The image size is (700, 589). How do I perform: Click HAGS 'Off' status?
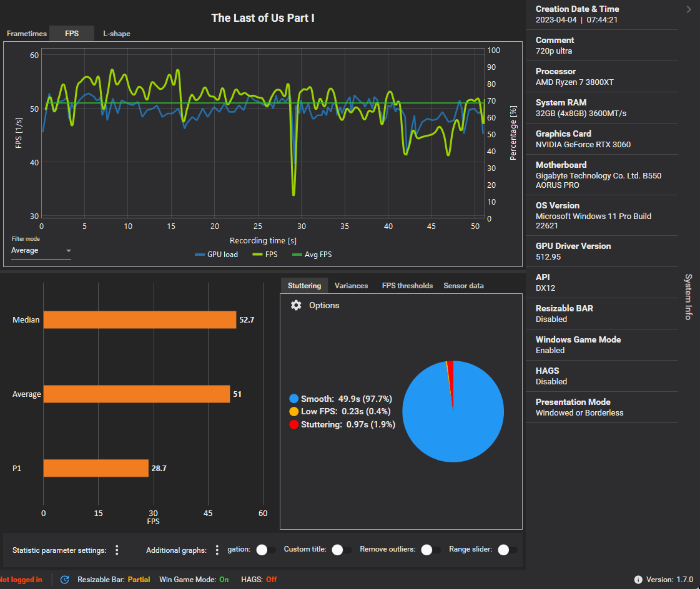(272, 580)
